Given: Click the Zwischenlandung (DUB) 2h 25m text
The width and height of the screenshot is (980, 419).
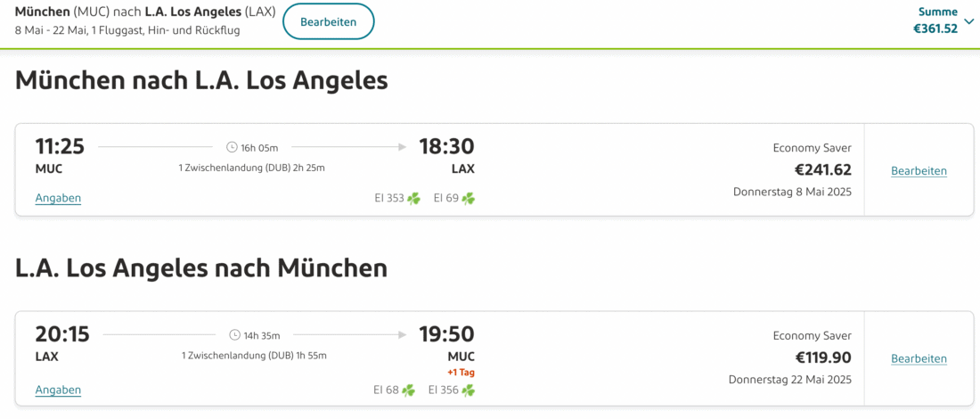Looking at the screenshot, I should (x=251, y=168).
